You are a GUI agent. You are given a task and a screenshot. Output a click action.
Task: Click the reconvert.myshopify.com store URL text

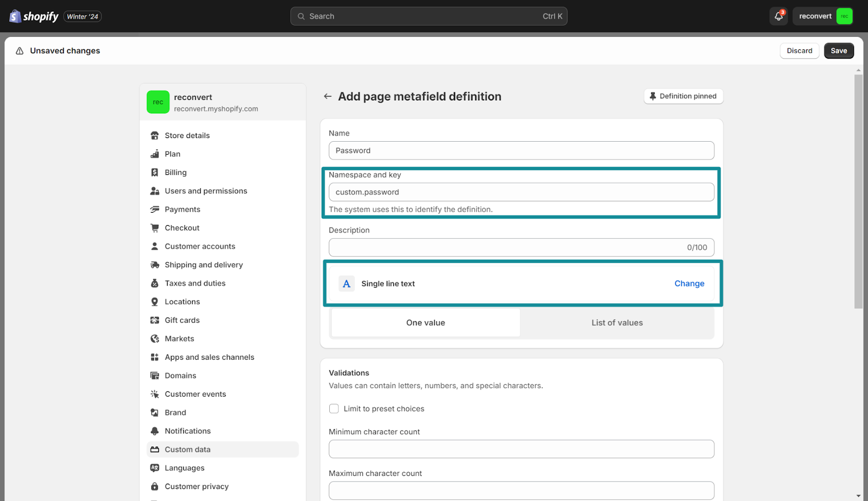click(x=216, y=109)
